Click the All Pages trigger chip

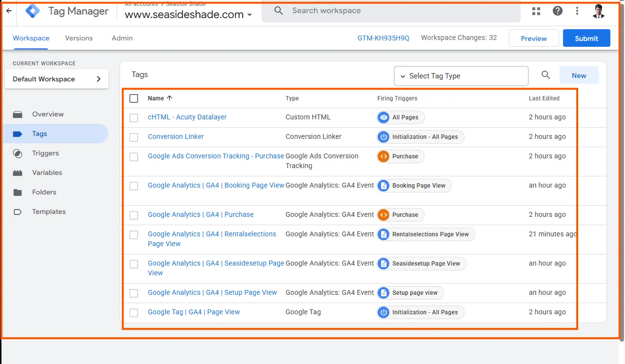[x=401, y=117]
